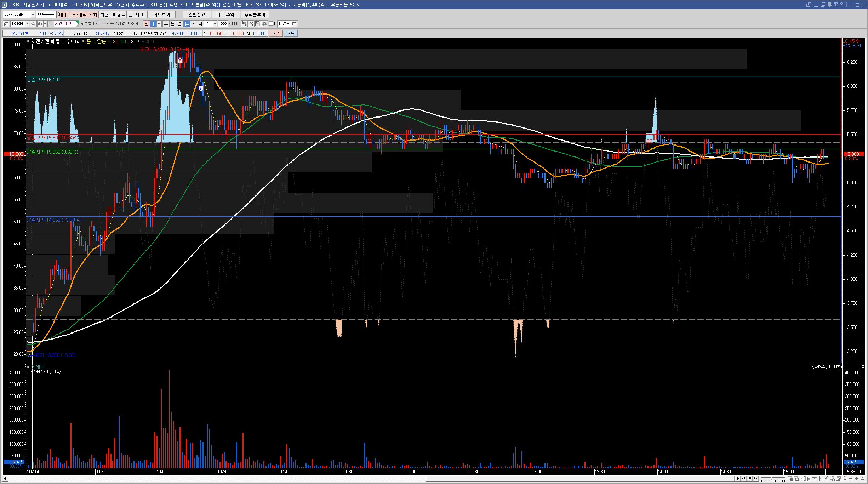Viewport: 868px width, 484px height.
Task: Click the stock search magnifier icon
Action: tap(33, 24)
